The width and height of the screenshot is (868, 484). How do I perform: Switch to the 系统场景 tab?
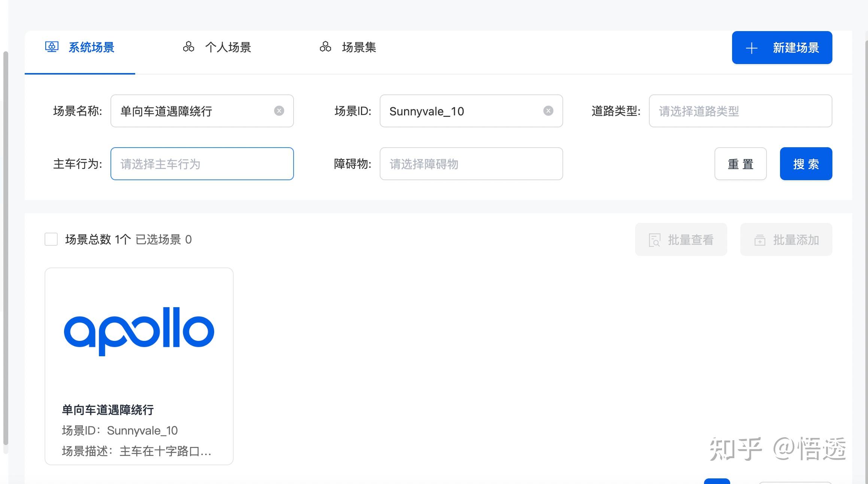point(80,48)
